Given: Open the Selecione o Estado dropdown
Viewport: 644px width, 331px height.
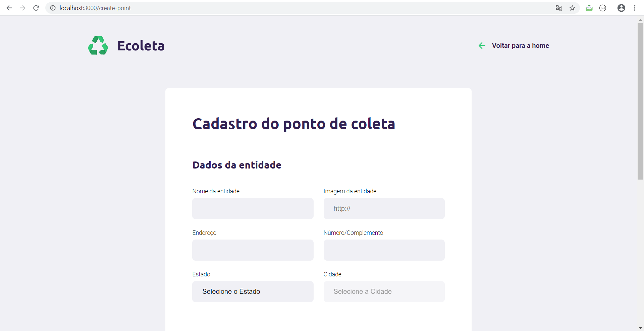Looking at the screenshot, I should click(253, 291).
